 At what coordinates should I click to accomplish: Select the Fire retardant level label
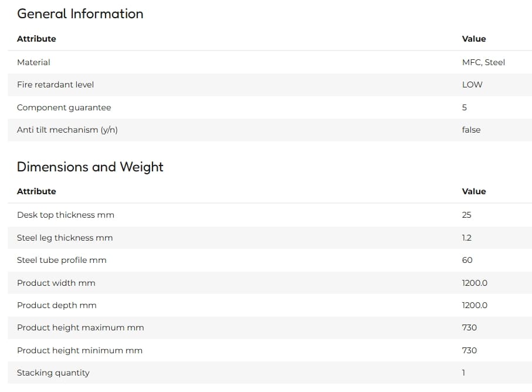click(x=55, y=85)
